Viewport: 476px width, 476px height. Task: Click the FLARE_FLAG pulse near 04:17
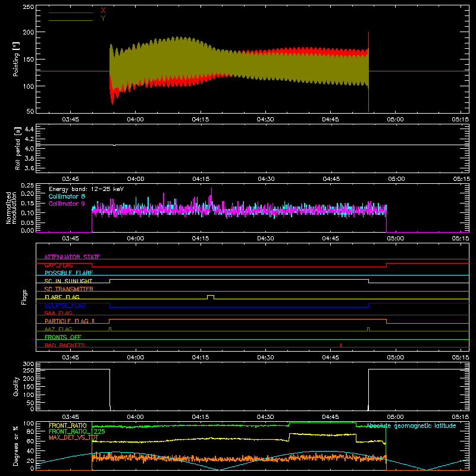click(x=211, y=297)
